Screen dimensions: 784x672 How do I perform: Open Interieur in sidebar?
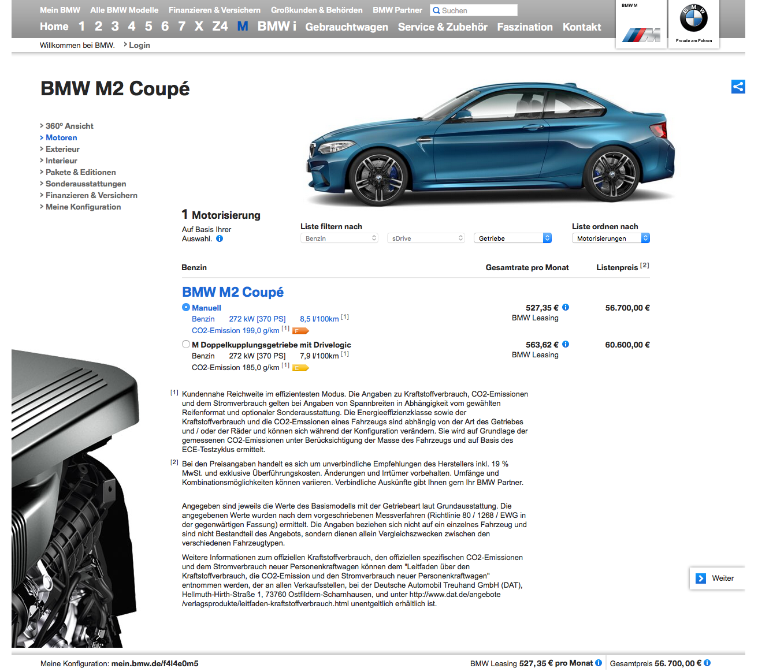pyautogui.click(x=61, y=160)
